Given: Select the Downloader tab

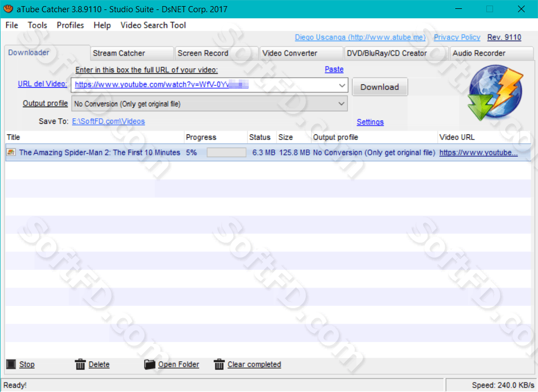Looking at the screenshot, I should pos(47,53).
